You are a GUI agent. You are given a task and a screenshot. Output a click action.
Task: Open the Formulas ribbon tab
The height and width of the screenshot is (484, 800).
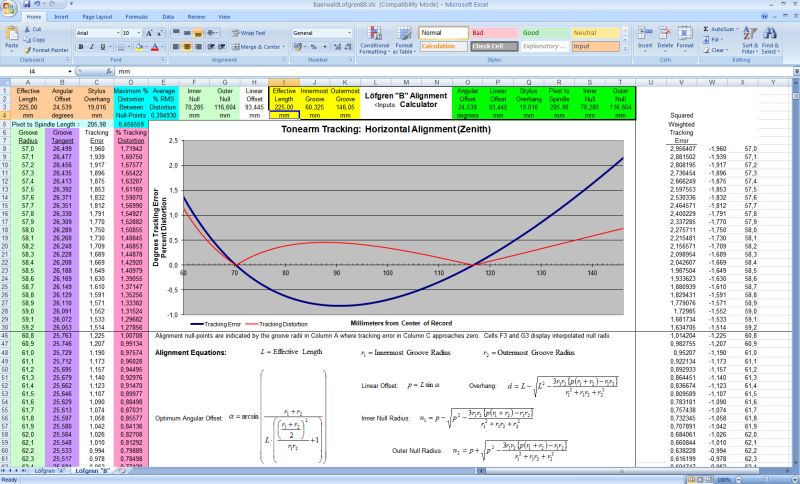[x=135, y=17]
